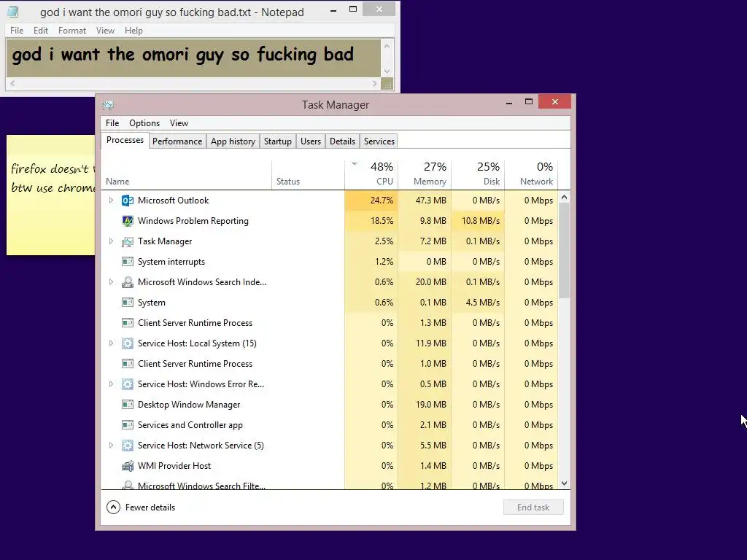Click the Windows Problem Reporting icon
The height and width of the screenshot is (560, 747).
tap(127, 221)
